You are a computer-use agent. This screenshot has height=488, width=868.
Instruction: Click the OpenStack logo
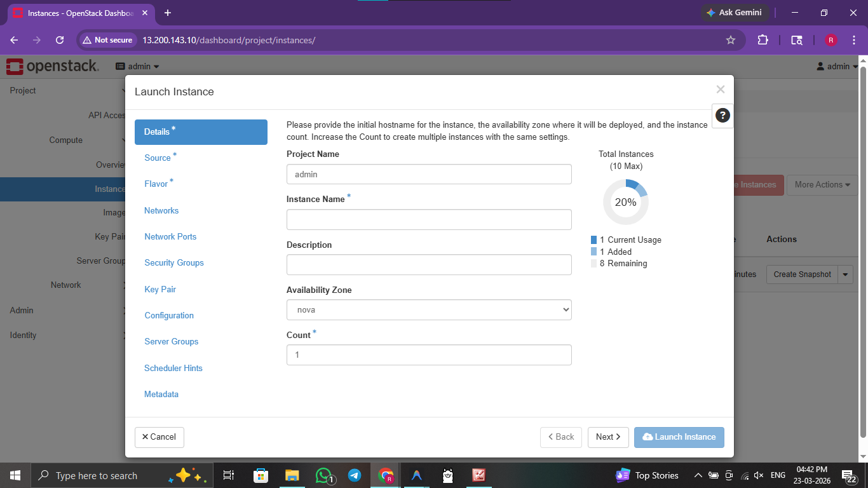53,66
